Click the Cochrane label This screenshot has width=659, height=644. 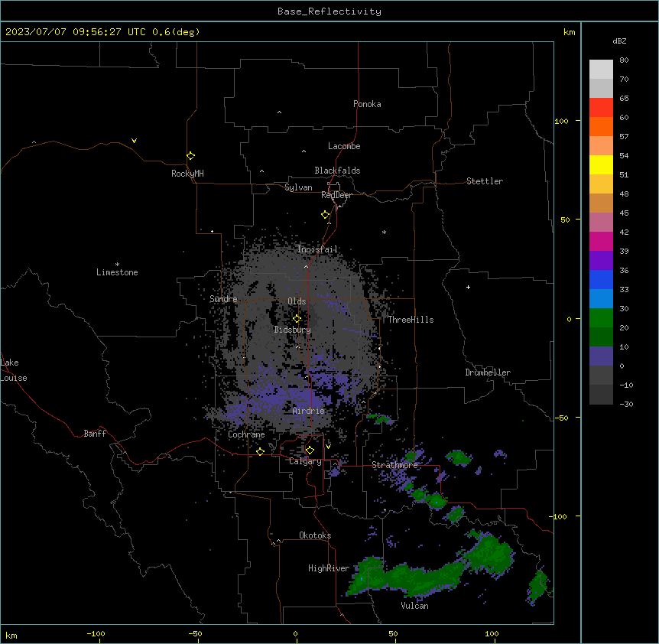coord(246,434)
